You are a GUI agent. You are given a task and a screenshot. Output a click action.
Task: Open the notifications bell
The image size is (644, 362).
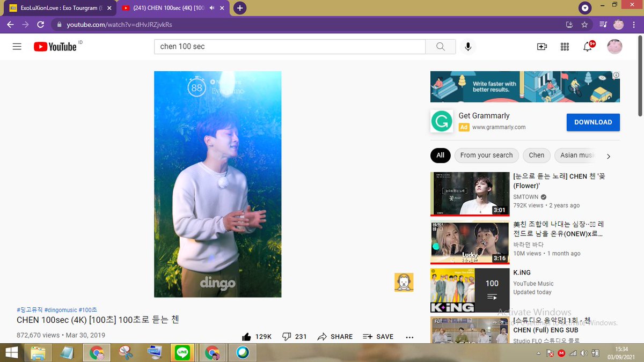[588, 47]
